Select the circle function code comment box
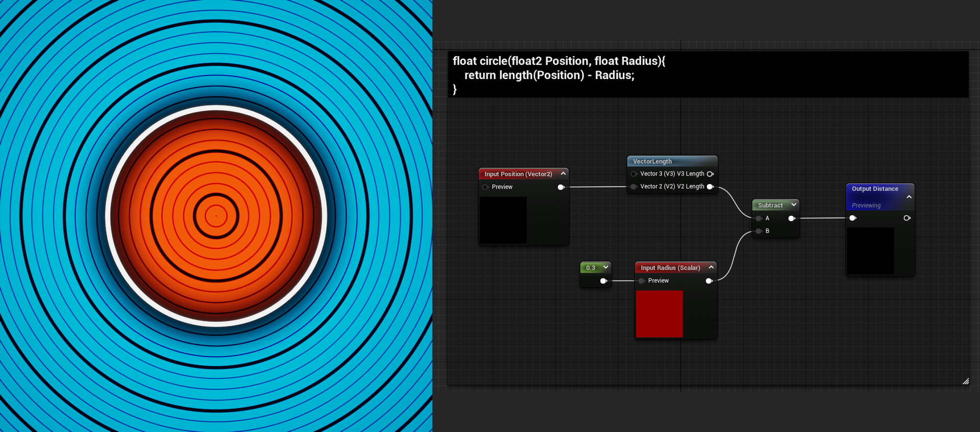Viewport: 980px width, 432px height. coord(708,74)
